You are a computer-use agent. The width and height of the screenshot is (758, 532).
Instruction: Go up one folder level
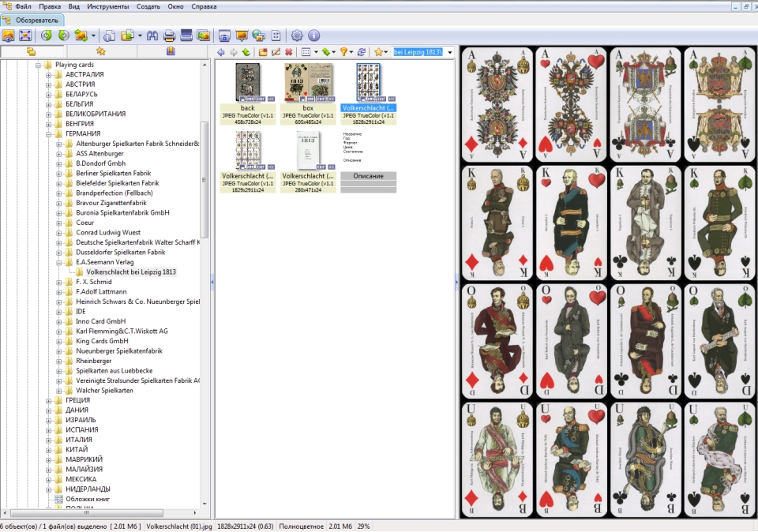pyautogui.click(x=246, y=52)
